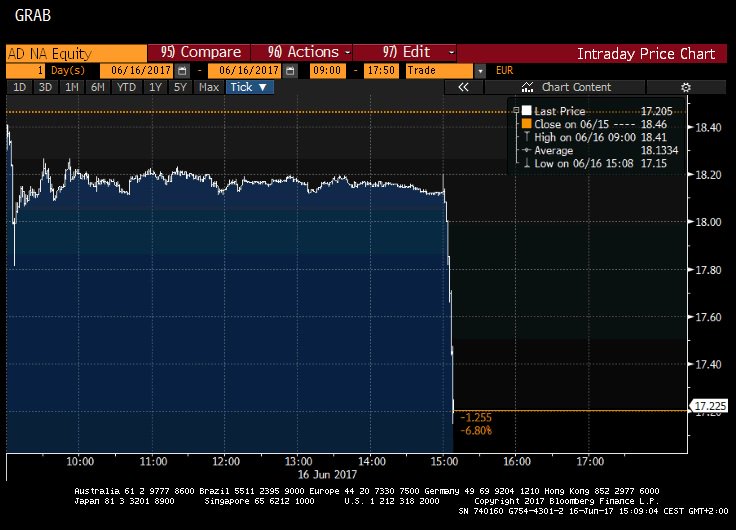Collapse the legend box toggle

tap(516, 111)
